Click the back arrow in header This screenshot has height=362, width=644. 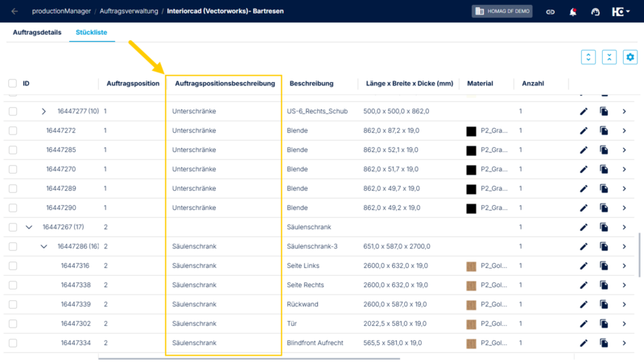(14, 11)
